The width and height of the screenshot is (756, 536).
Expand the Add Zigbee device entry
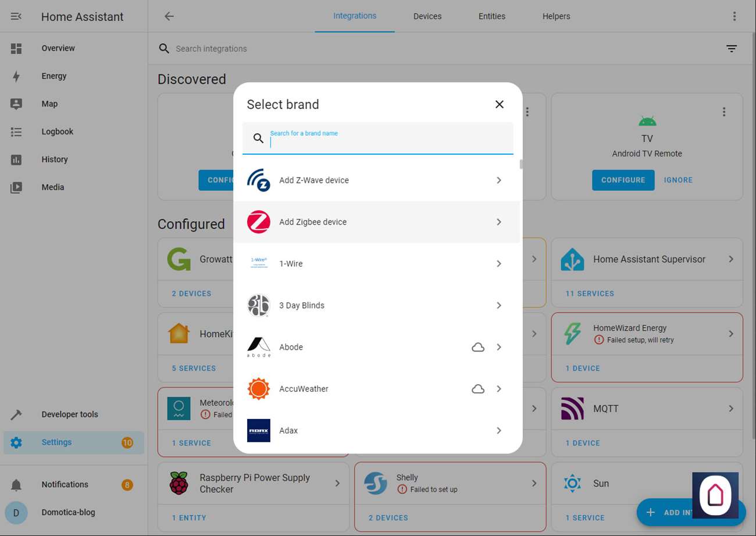[x=499, y=222]
